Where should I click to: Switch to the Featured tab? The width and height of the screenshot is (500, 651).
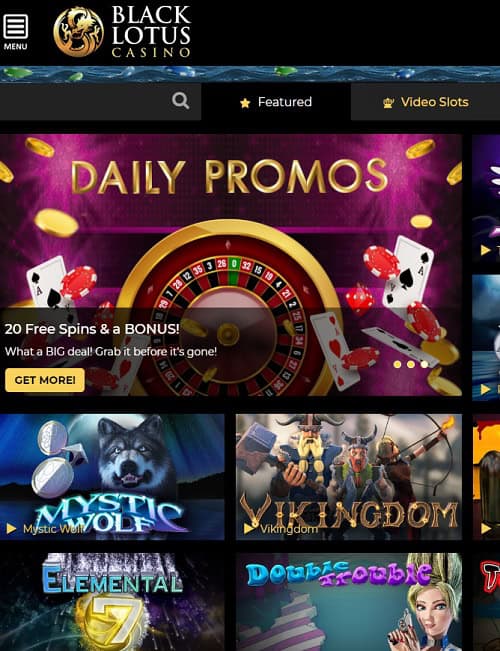click(276, 102)
